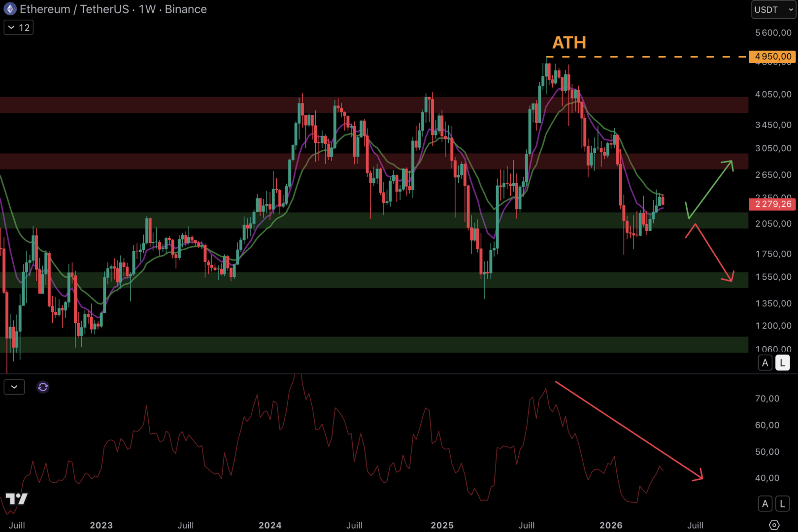Expand the indicator pane legend chevron

click(x=14, y=387)
